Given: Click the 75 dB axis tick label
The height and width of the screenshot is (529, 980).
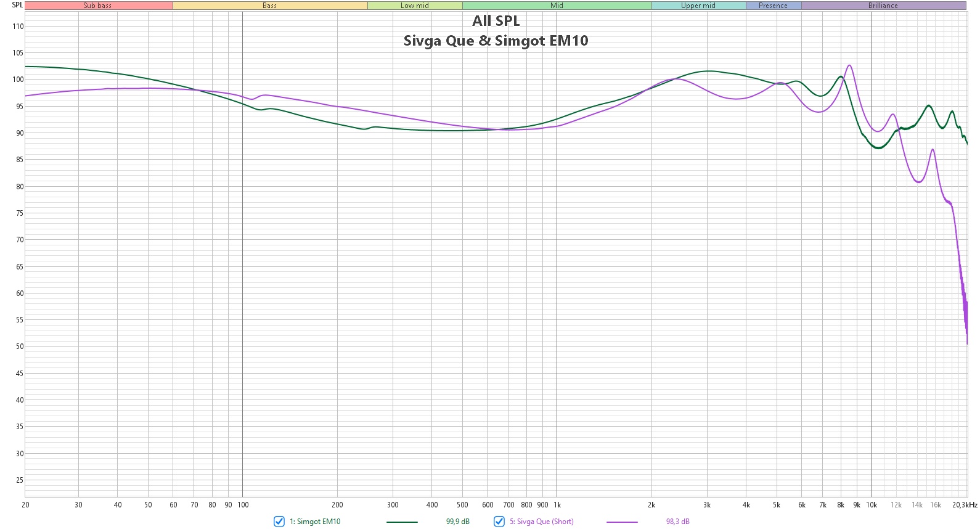Looking at the screenshot, I should tap(20, 213).
